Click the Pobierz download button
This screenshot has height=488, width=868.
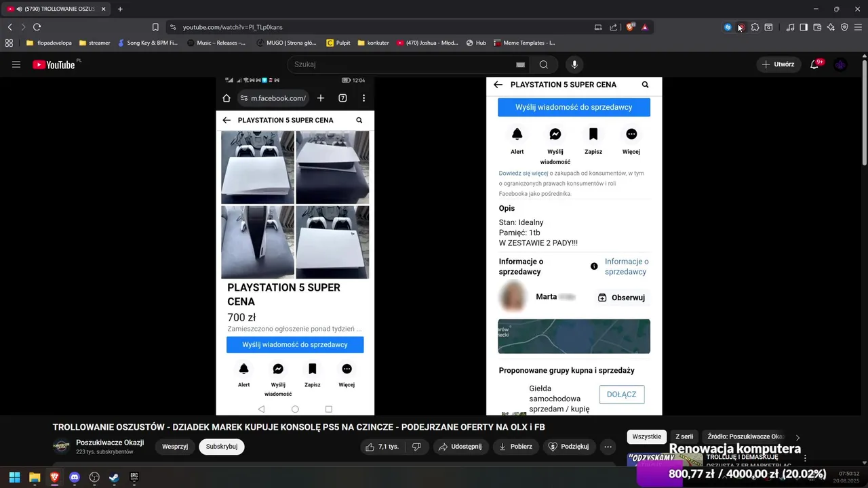coord(515,447)
